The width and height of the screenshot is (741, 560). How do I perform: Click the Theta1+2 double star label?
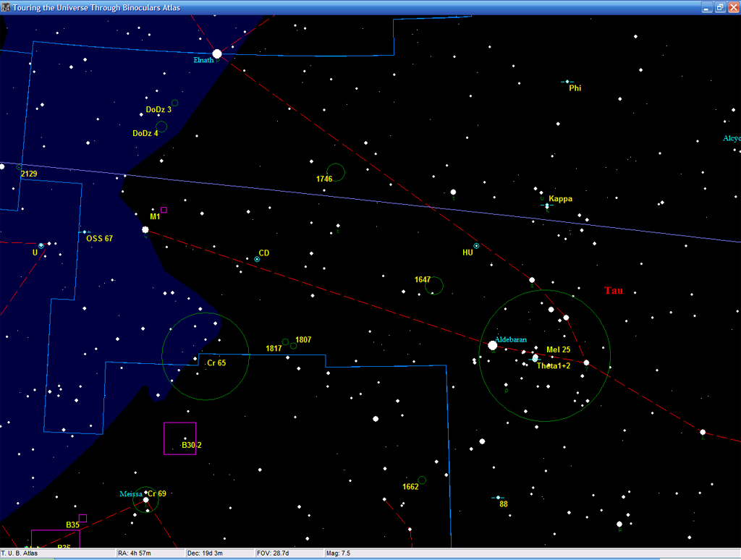point(554,366)
